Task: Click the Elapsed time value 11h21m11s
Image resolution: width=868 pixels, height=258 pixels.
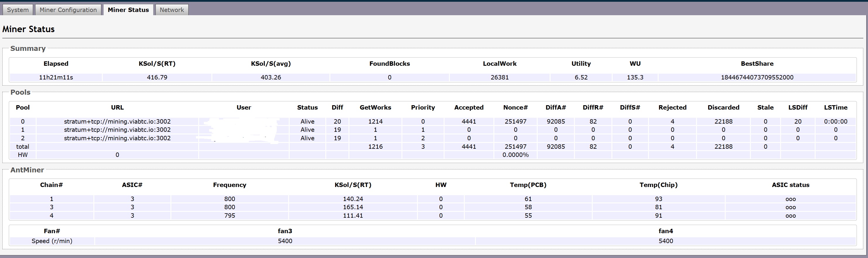Action: [x=56, y=77]
